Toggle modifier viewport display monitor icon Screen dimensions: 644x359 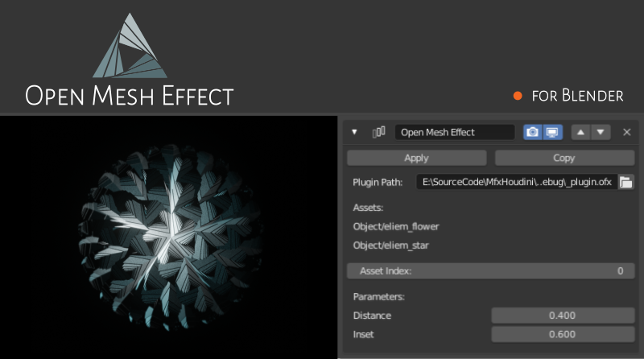552,132
